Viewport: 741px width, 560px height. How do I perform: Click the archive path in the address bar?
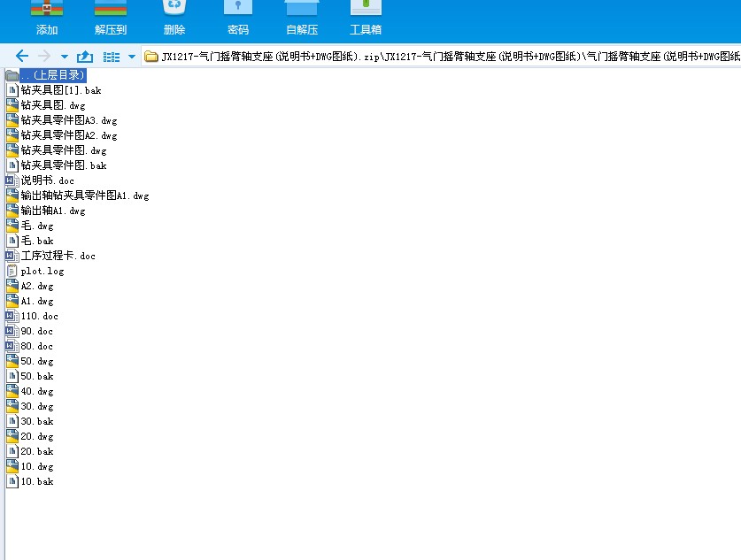(x=354, y=55)
